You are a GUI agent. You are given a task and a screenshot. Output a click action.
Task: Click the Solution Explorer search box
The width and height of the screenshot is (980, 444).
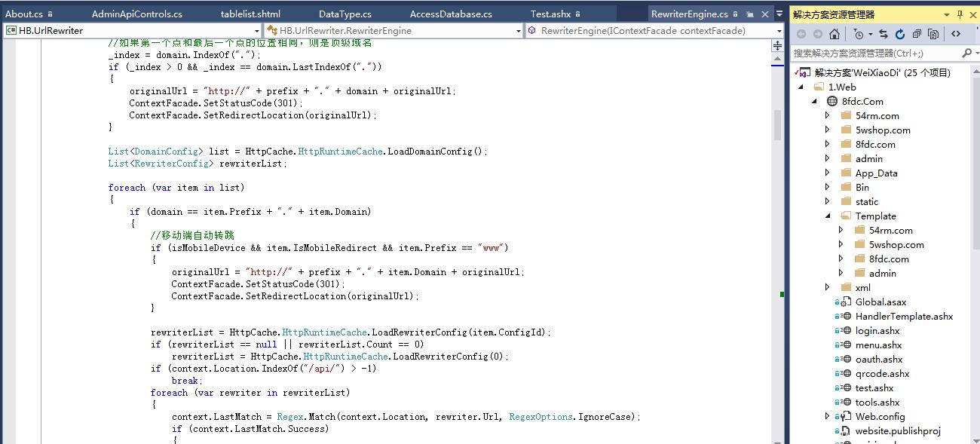[874, 53]
